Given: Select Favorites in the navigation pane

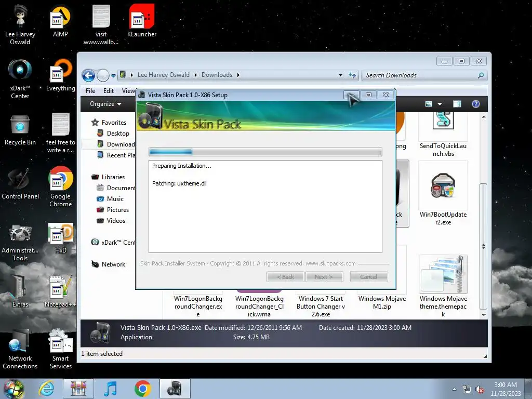Looking at the screenshot, I should pyautogui.click(x=109, y=123).
